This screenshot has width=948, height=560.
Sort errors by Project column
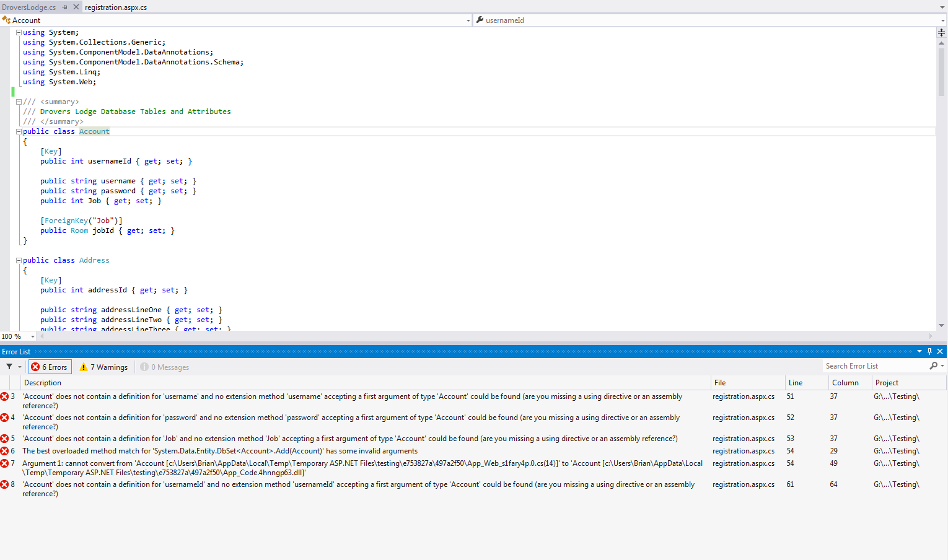[909, 383]
